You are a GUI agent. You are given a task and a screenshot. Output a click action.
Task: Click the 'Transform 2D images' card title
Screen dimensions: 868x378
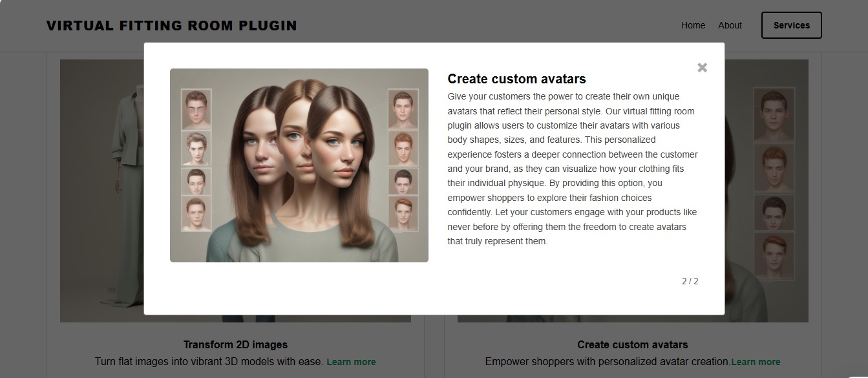[235, 344]
